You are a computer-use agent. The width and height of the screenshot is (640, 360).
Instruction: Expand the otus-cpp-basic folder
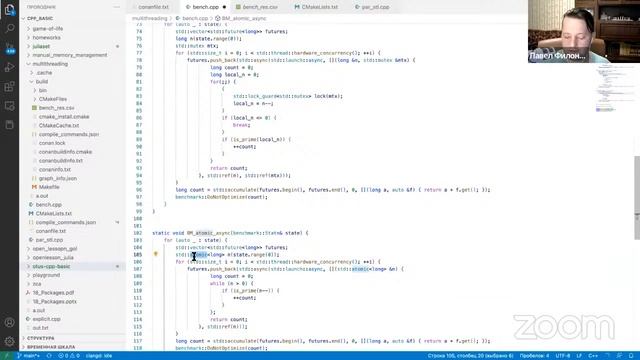point(51,267)
